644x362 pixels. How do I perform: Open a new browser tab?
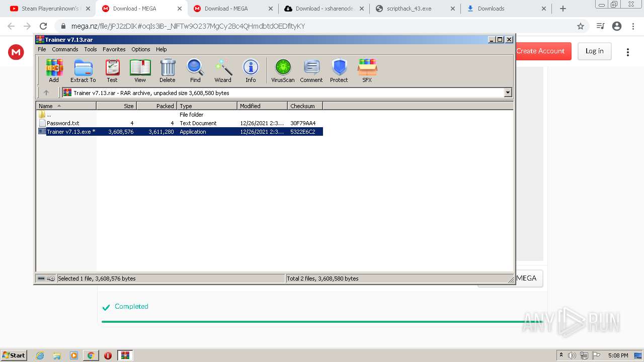563,9
